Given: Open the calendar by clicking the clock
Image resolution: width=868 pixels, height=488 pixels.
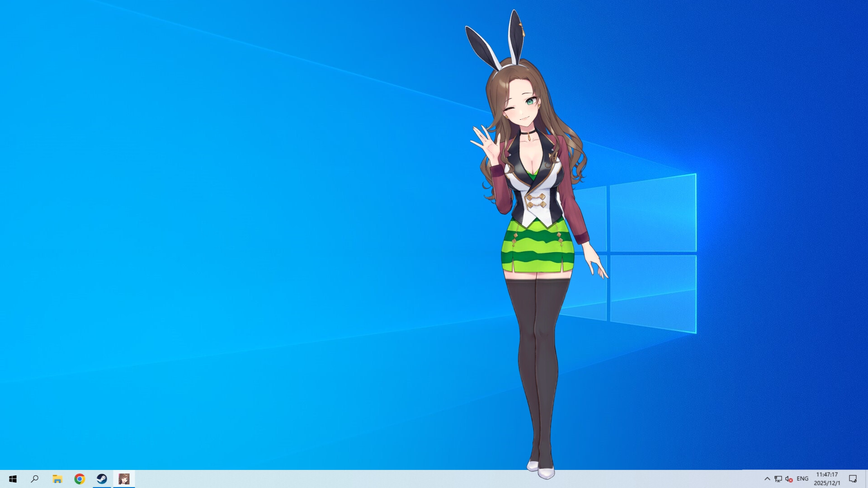Looking at the screenshot, I should tap(827, 476).
